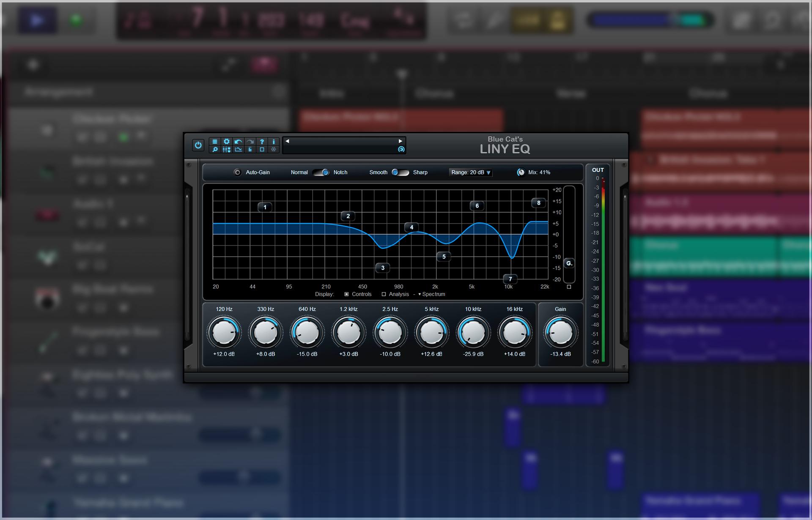This screenshot has height=520, width=812.
Task: Click the 330 Hz band knob
Action: pyautogui.click(x=266, y=332)
